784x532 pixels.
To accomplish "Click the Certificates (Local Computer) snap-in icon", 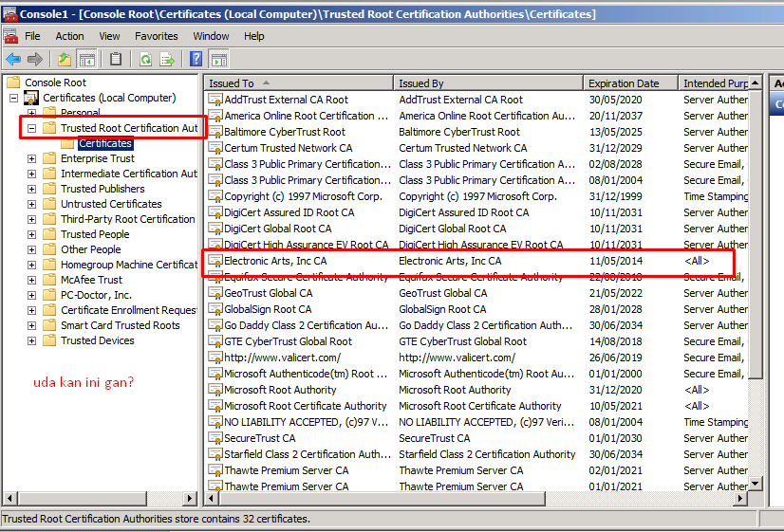I will pyautogui.click(x=31, y=98).
